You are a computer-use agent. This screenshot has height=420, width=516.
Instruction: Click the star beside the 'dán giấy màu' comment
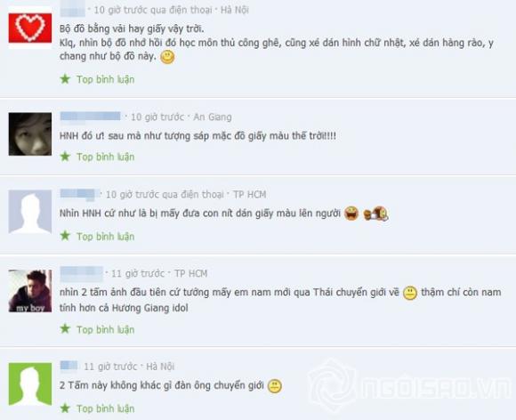tap(65, 236)
